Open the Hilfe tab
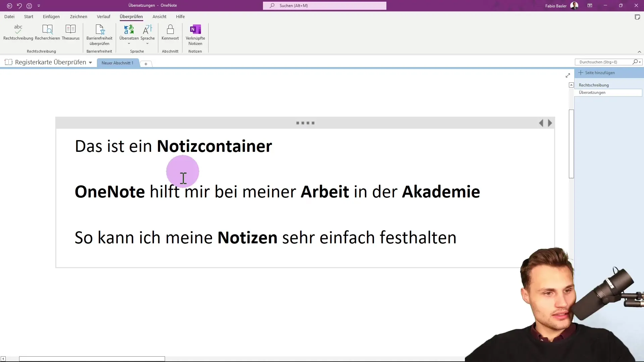 pyautogui.click(x=180, y=16)
